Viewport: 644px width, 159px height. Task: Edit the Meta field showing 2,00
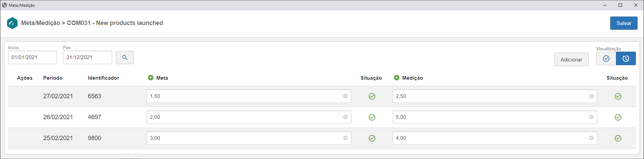click(x=249, y=117)
